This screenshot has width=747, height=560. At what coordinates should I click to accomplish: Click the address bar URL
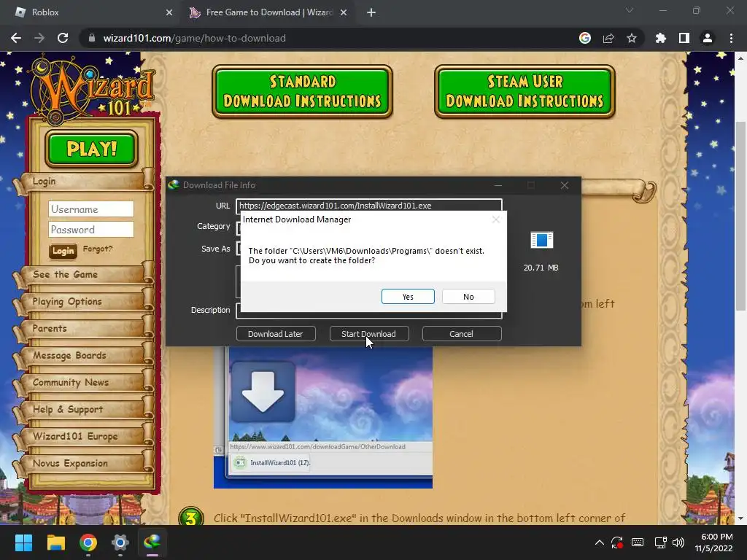194,38
